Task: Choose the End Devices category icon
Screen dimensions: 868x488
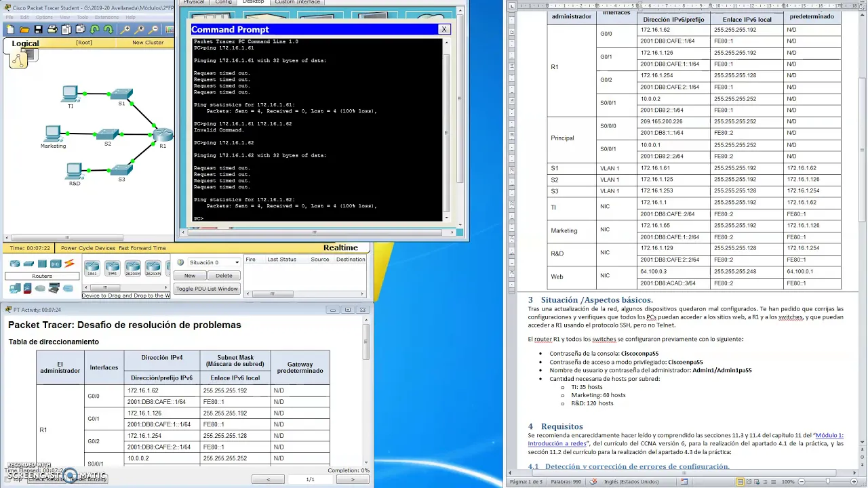Action: (14, 288)
